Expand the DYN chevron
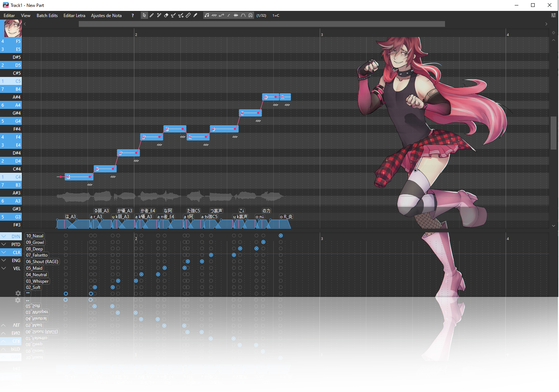559x392 pixels. (4, 236)
